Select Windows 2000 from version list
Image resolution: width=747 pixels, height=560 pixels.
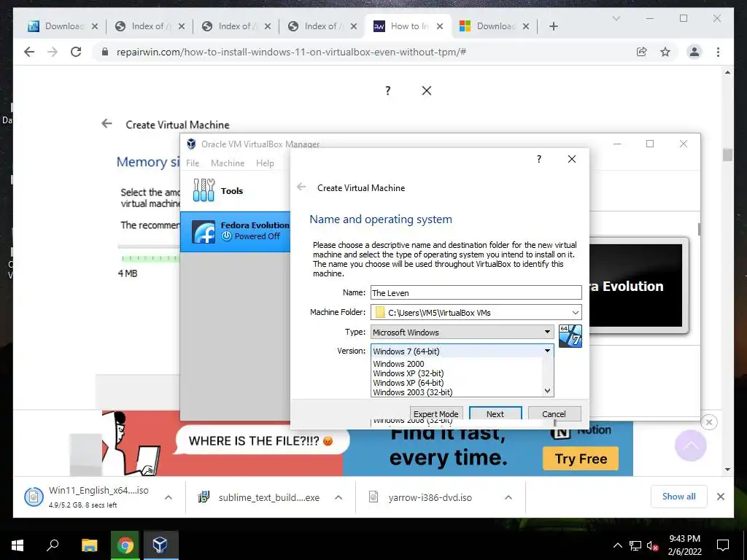point(398,364)
